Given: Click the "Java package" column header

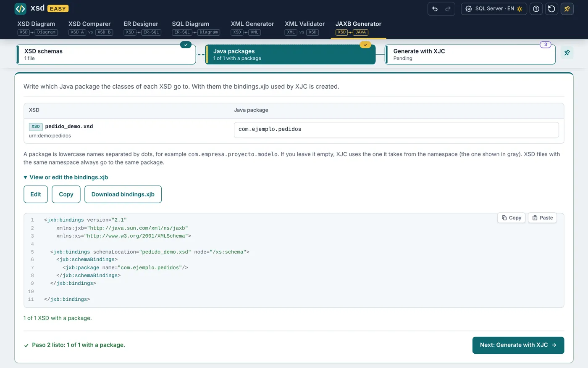Looking at the screenshot, I should 251,110.
